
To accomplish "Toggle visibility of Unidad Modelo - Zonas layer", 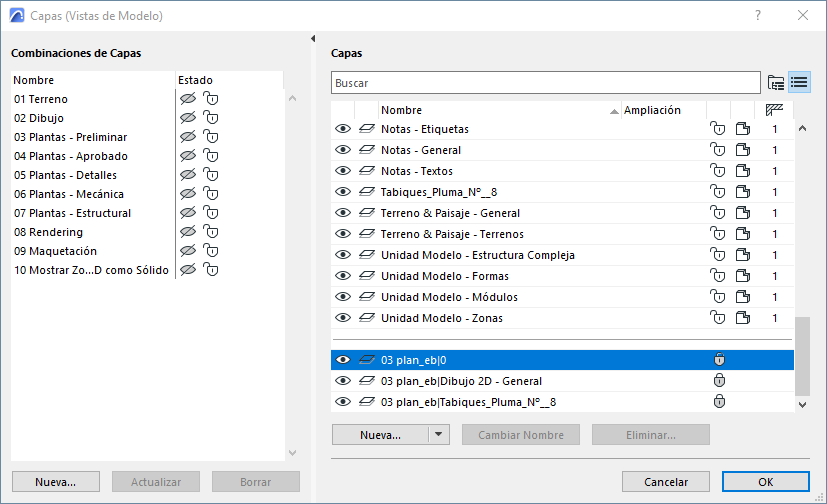I will [x=343, y=318].
